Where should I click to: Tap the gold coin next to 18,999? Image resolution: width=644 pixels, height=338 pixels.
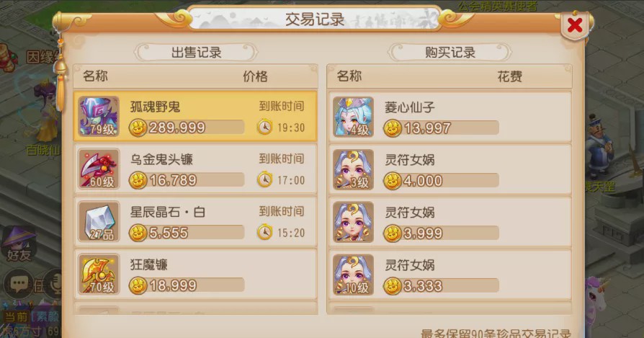point(138,286)
